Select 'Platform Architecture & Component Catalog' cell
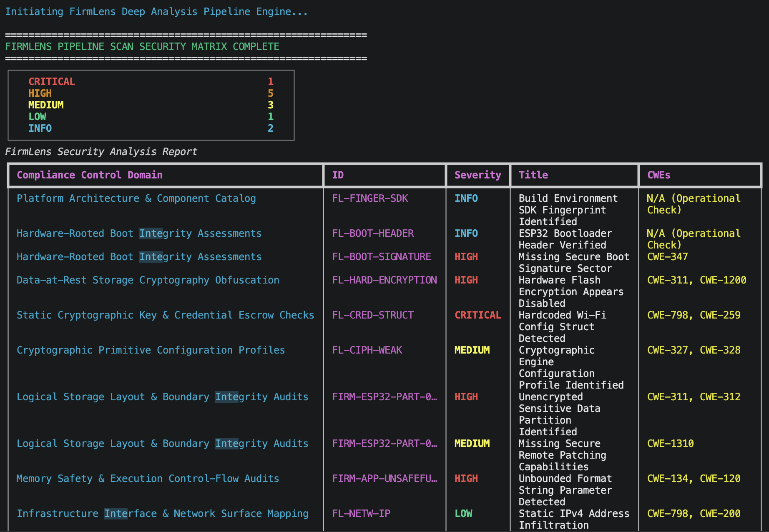Viewport: 769px width, 532px height. coord(136,198)
